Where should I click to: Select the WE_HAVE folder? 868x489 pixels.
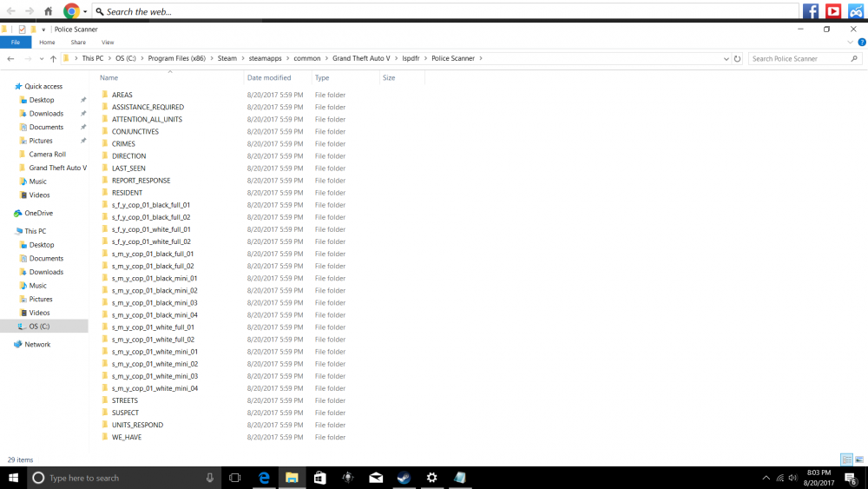[x=126, y=437]
